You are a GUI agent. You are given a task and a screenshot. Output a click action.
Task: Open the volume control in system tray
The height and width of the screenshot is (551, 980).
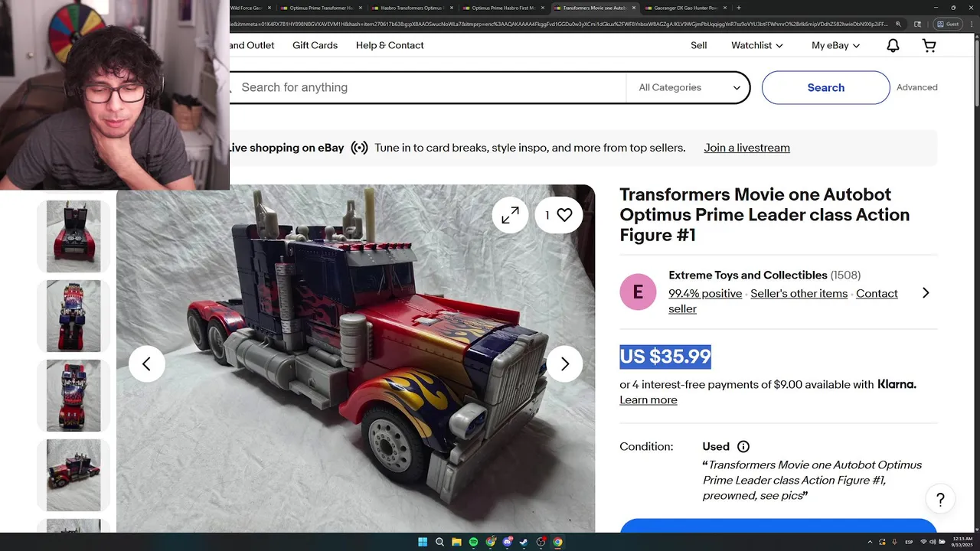(x=932, y=542)
